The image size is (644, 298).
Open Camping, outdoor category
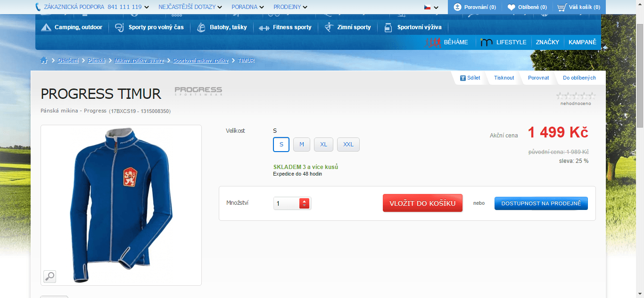click(78, 27)
